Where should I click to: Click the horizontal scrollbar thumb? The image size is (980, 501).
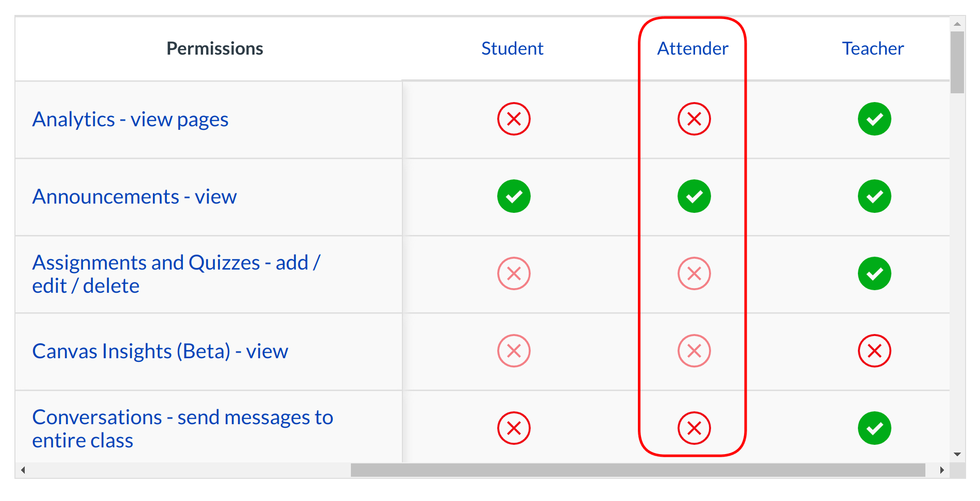pos(638,470)
